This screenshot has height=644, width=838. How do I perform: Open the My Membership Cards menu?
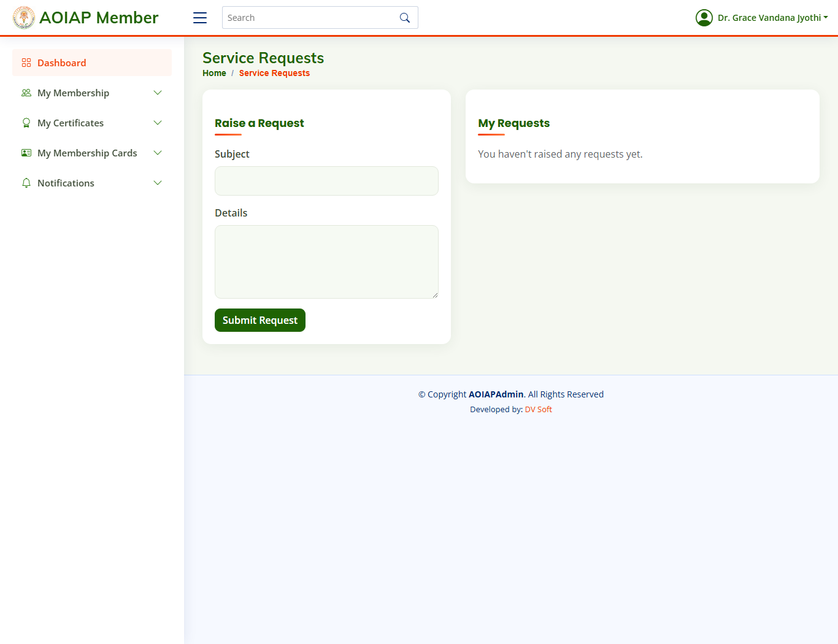click(x=92, y=153)
